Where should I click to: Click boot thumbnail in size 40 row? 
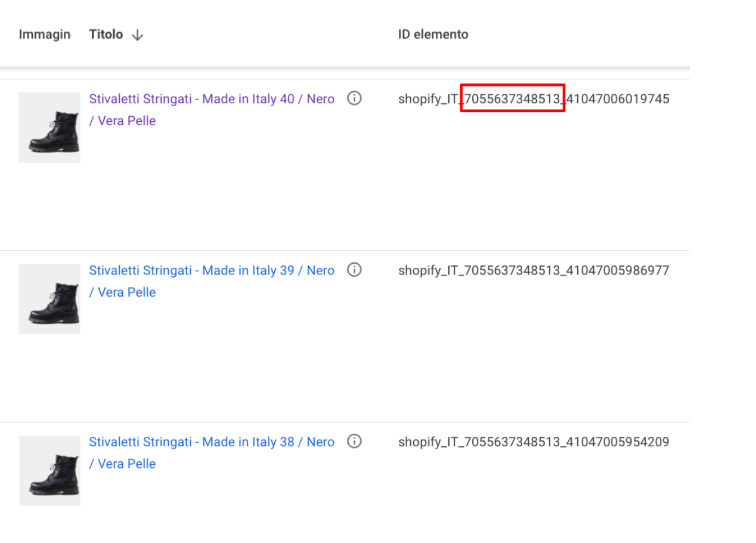(x=49, y=128)
